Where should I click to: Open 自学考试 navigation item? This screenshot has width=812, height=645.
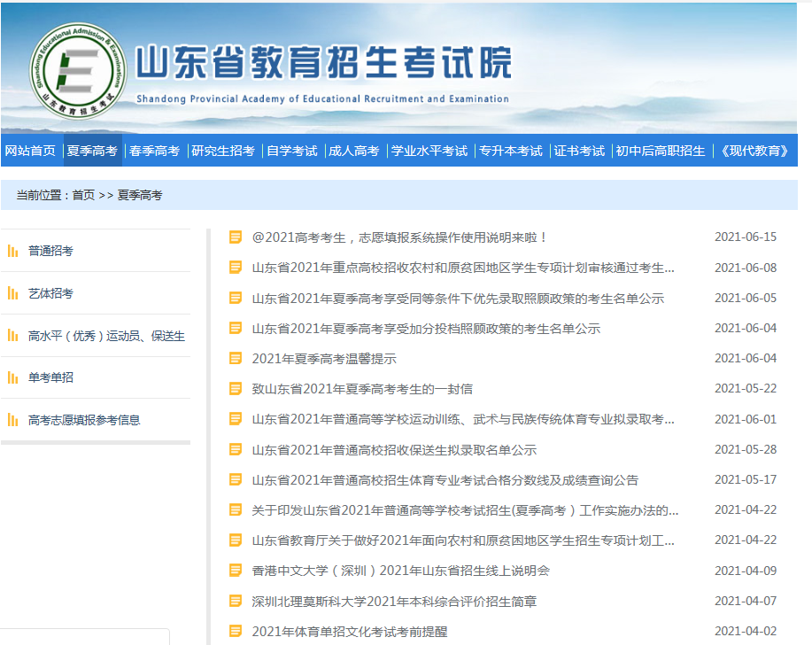point(292,151)
